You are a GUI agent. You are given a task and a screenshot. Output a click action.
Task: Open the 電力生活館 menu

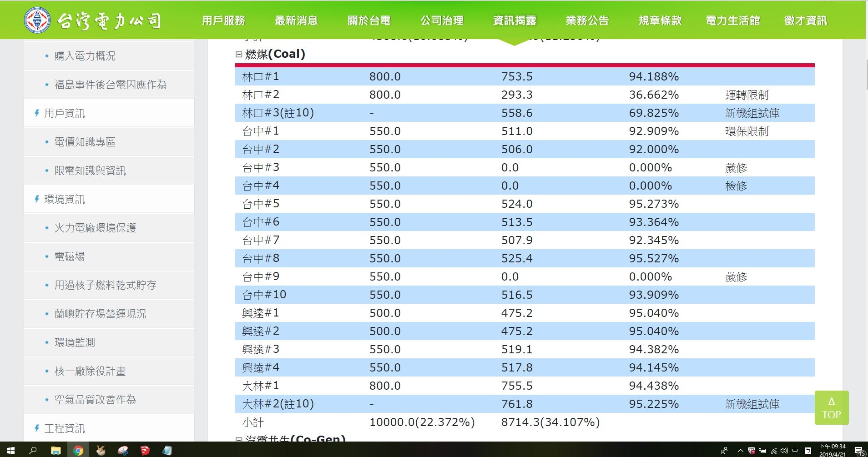733,20
